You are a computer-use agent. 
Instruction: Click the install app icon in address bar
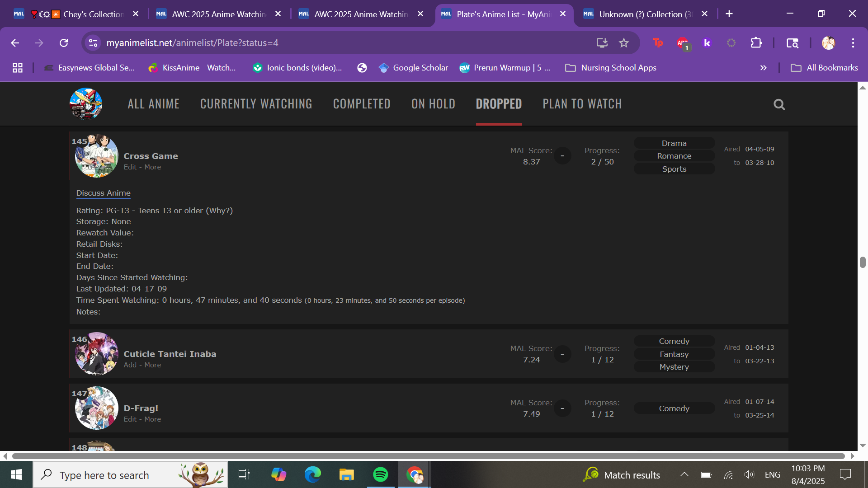click(602, 43)
